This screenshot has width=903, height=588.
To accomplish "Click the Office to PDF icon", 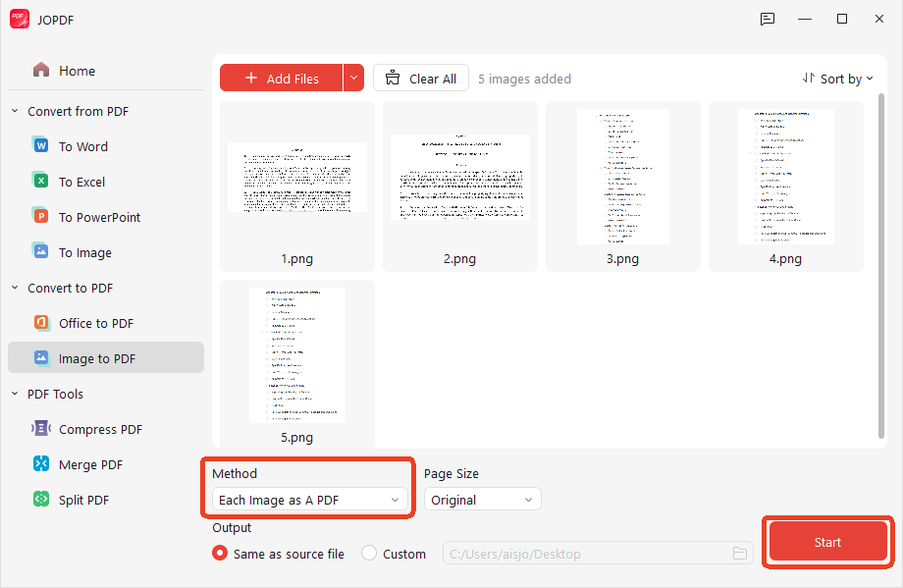I will [41, 323].
